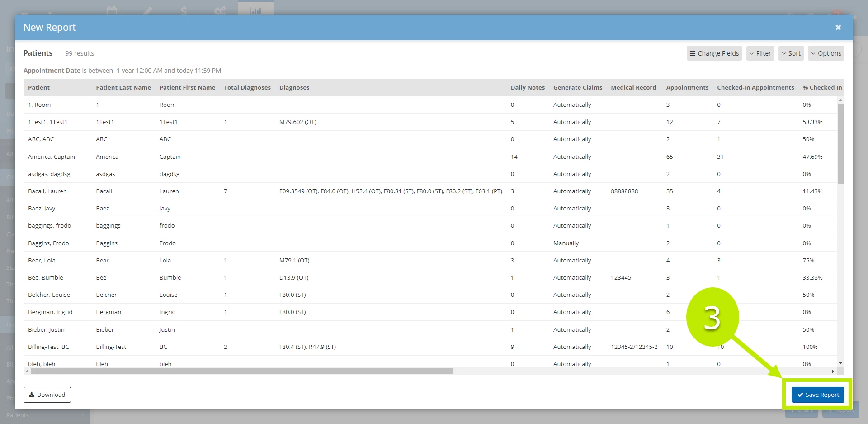Screen dimensions: 868x424
Task: Click diagnoses F80.4 (ST), R47.9 (ST)
Action: point(307,347)
